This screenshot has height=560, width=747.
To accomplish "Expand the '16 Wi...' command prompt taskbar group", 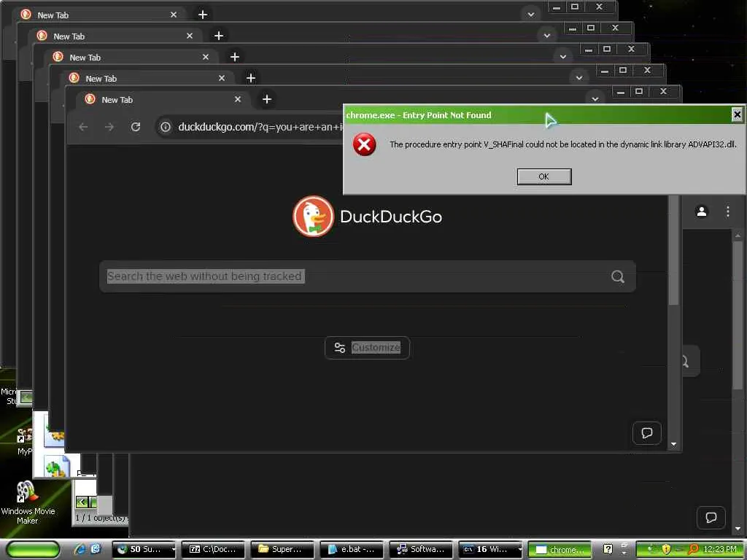I will click(490, 549).
